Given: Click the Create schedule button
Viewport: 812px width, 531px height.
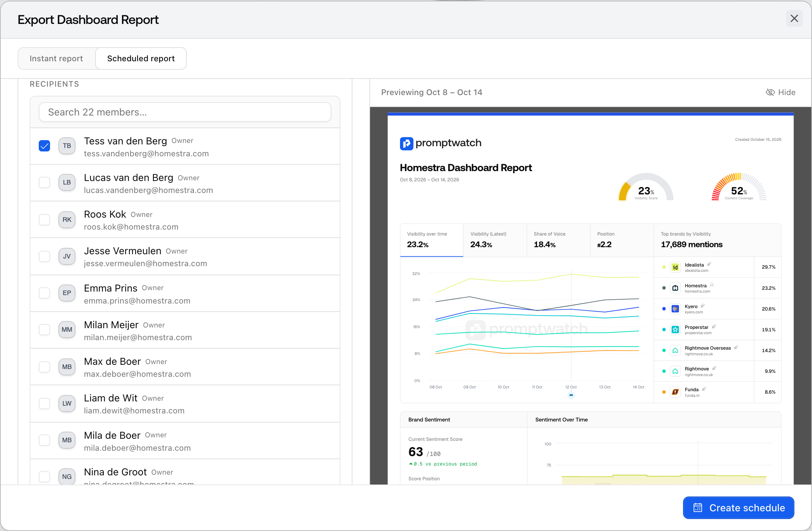Looking at the screenshot, I should coord(738,508).
